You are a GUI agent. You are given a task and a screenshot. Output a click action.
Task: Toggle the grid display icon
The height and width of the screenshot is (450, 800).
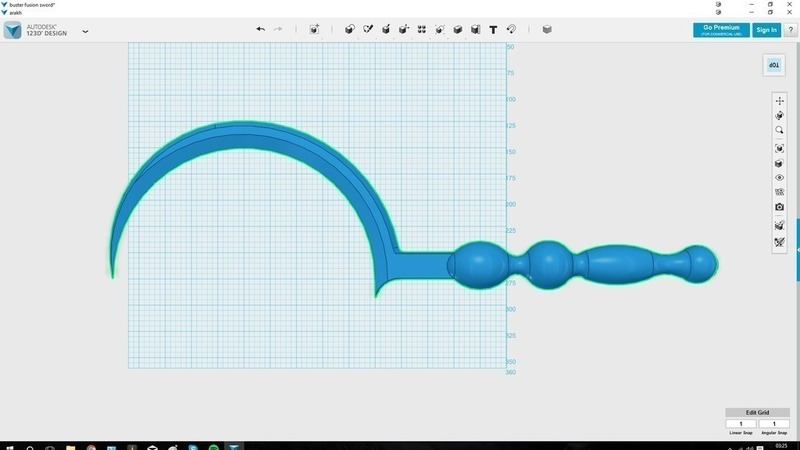pyautogui.click(x=780, y=192)
